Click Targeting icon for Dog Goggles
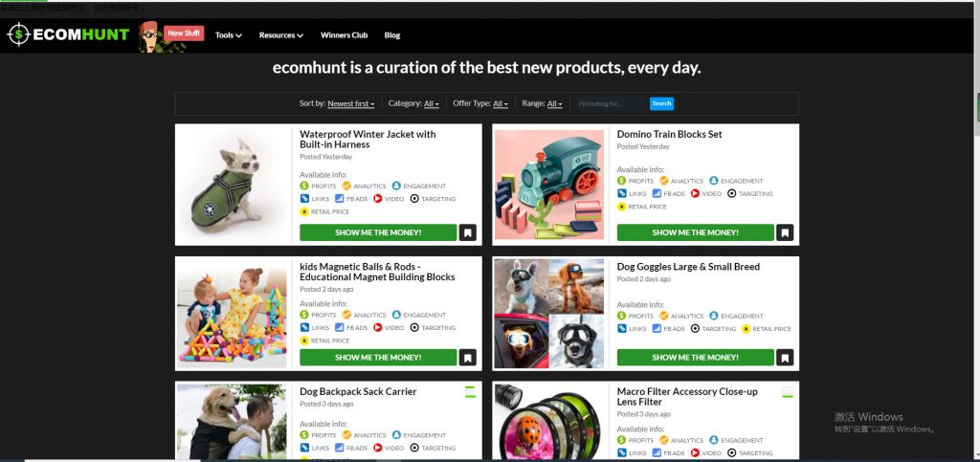This screenshot has width=980, height=462. 697,328
